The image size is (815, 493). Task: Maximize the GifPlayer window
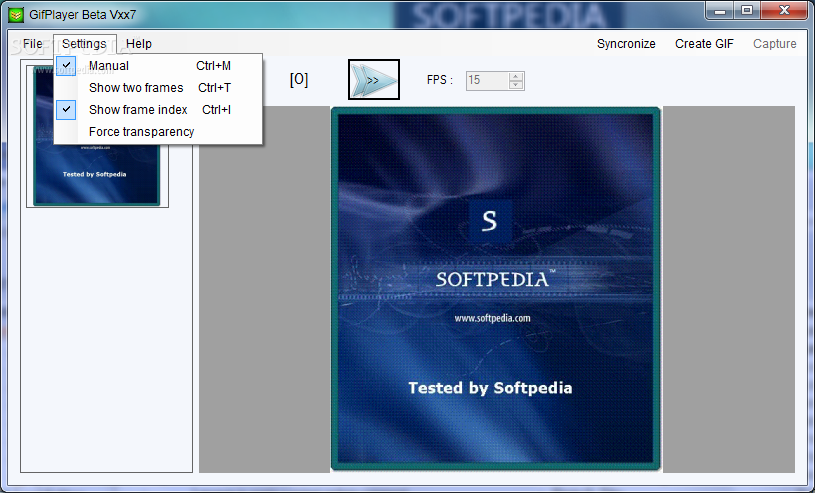(x=747, y=11)
